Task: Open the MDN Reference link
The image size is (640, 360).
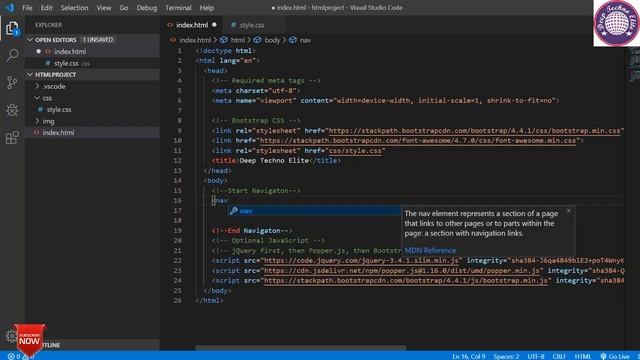Action: (430, 250)
